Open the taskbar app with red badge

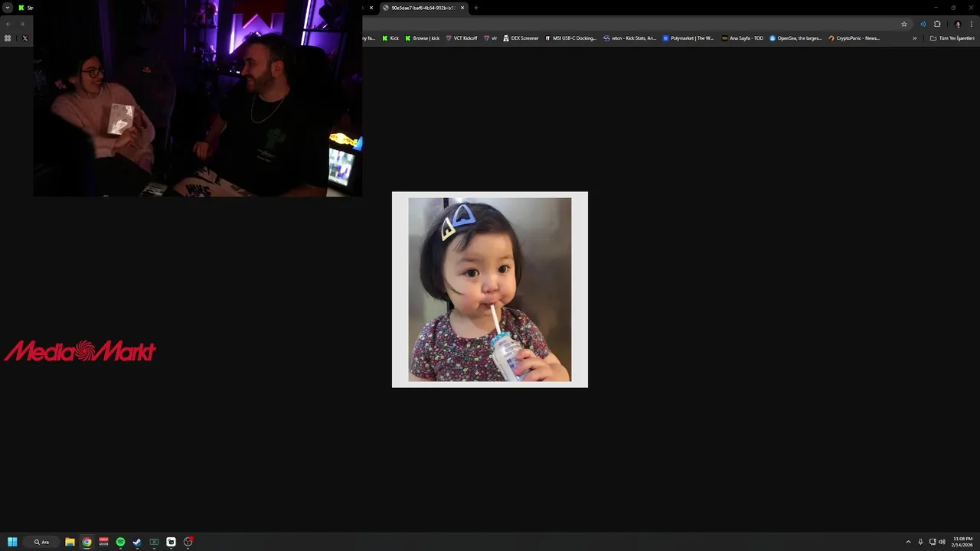pos(188,542)
